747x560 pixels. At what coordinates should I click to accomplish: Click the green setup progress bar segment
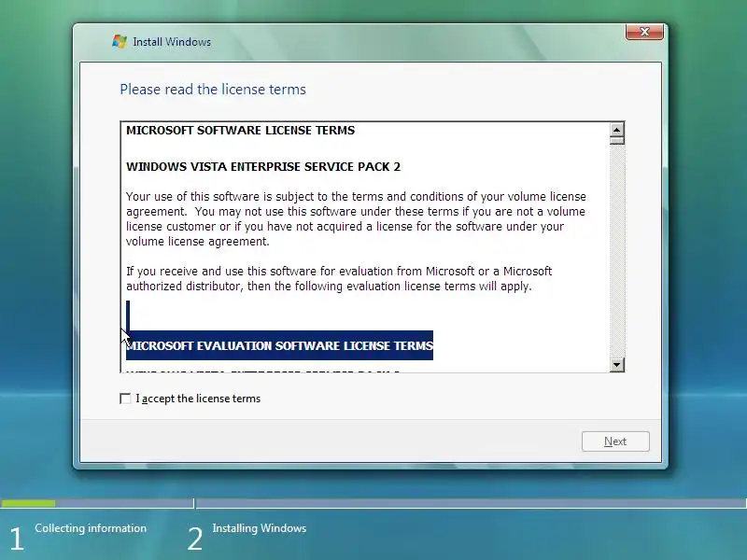coord(28,503)
